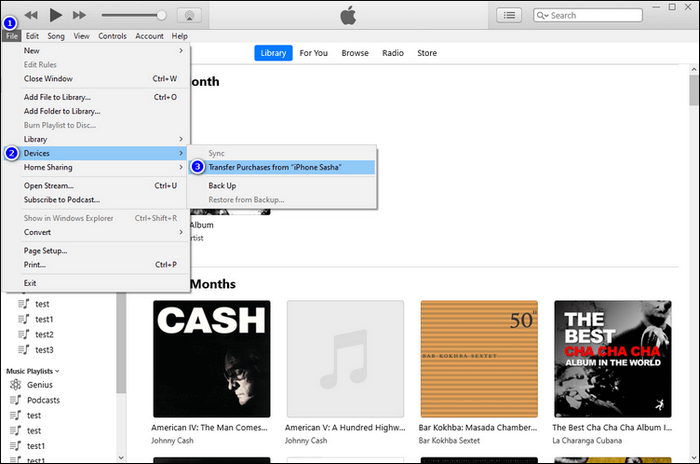
Task: Open the AirPlay output button
Action: pyautogui.click(x=189, y=16)
